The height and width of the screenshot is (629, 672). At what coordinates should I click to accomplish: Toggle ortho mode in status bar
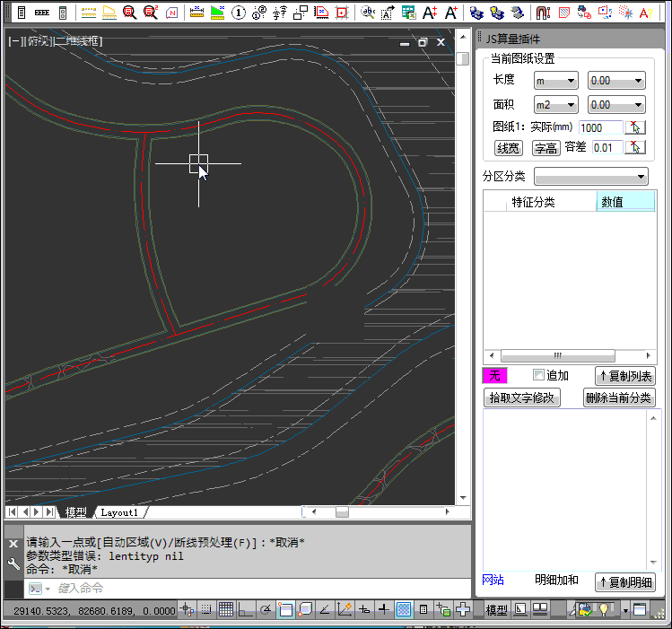click(245, 610)
